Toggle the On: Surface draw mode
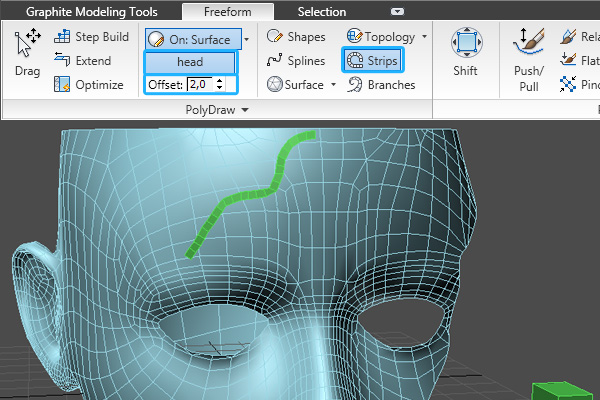 [192, 39]
